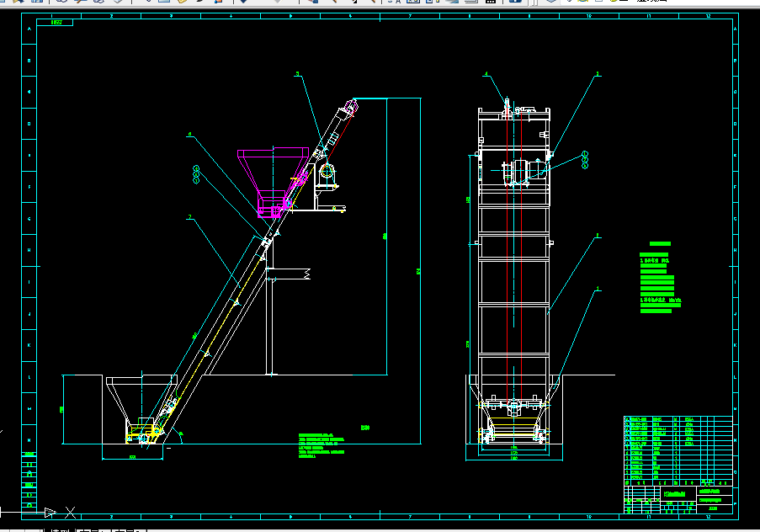This screenshot has width=760, height=532.
Task: Select the drive unit at the conveyor head
Action: pyautogui.click(x=327, y=173)
